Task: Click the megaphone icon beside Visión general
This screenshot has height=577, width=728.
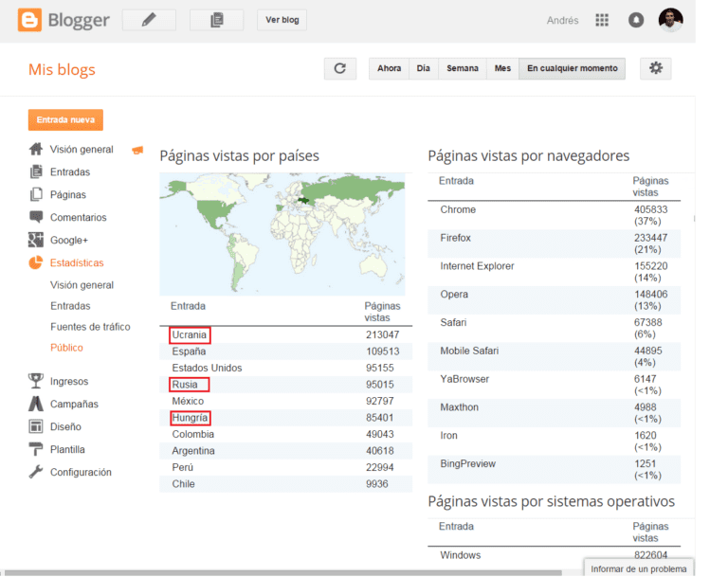Action: [137, 150]
